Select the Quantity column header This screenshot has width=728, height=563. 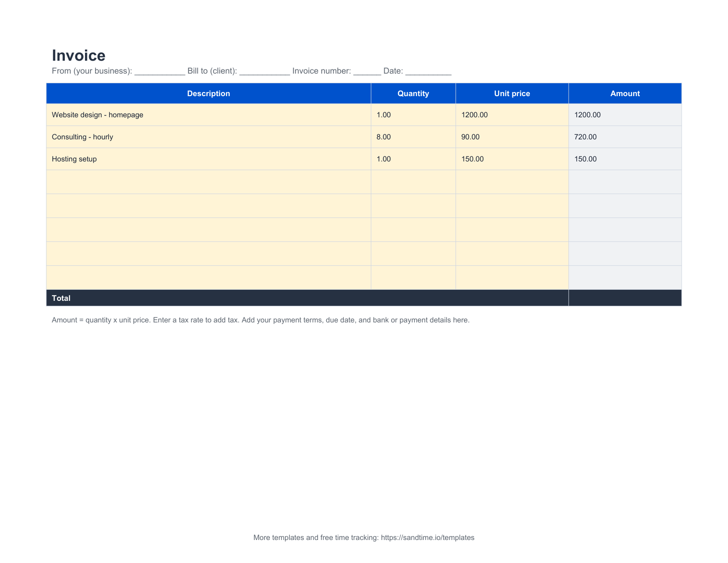[413, 93]
